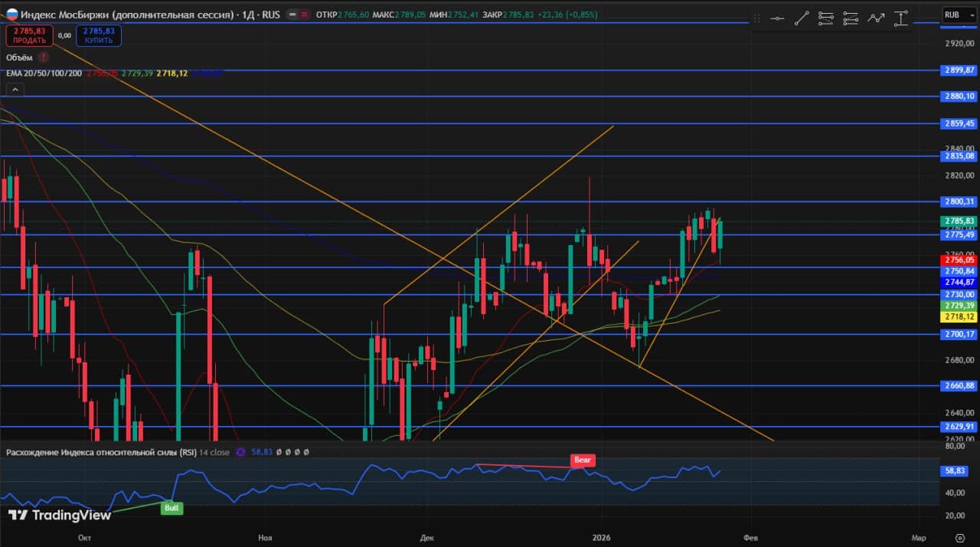Select the EMA 20/50/100/200 indicator label
The height and width of the screenshot is (547, 980).
point(44,74)
